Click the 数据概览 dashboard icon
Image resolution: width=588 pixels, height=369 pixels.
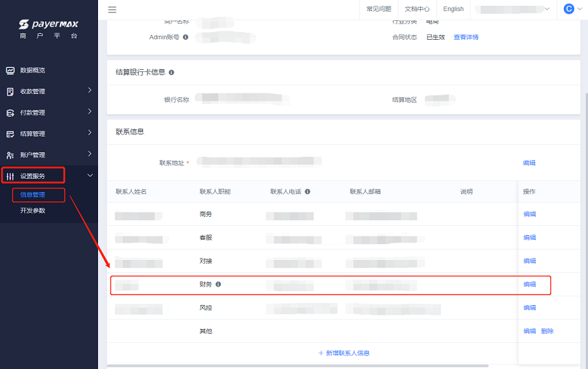pyautogui.click(x=10, y=71)
